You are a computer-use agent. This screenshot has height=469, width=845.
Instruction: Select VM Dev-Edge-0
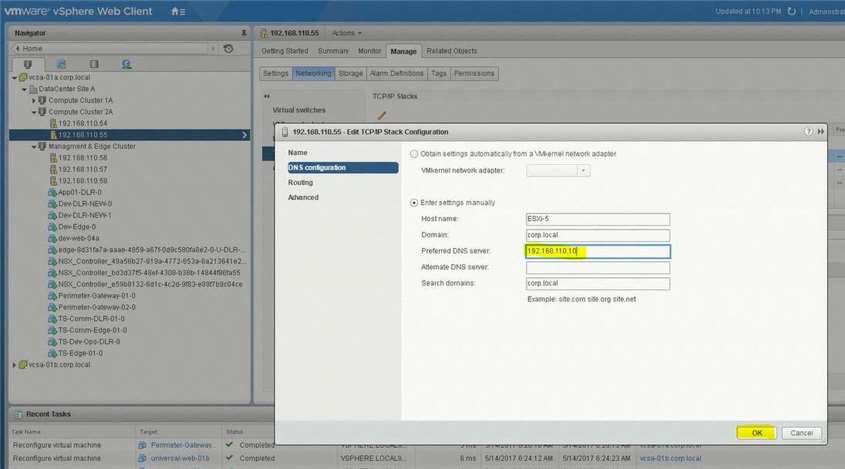(x=77, y=227)
